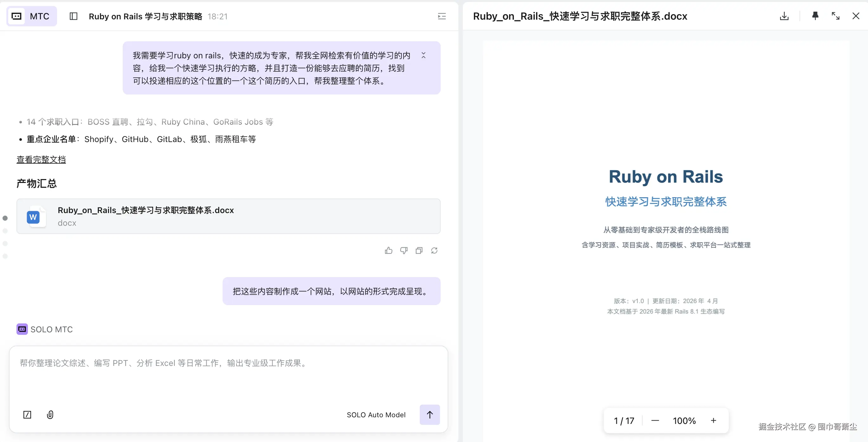Collapse the user message bubble
This screenshot has width=868, height=442.
pyautogui.click(x=424, y=55)
